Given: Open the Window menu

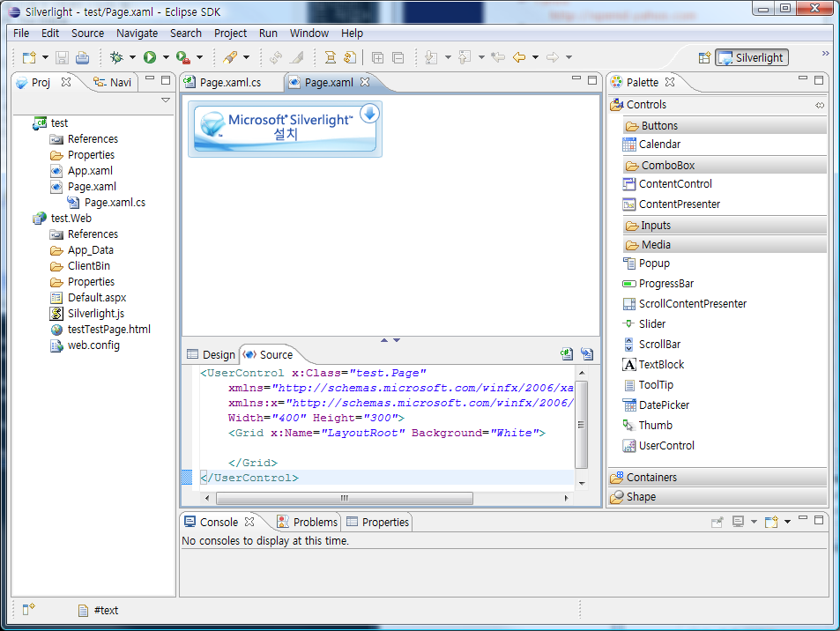Looking at the screenshot, I should pyautogui.click(x=309, y=33).
